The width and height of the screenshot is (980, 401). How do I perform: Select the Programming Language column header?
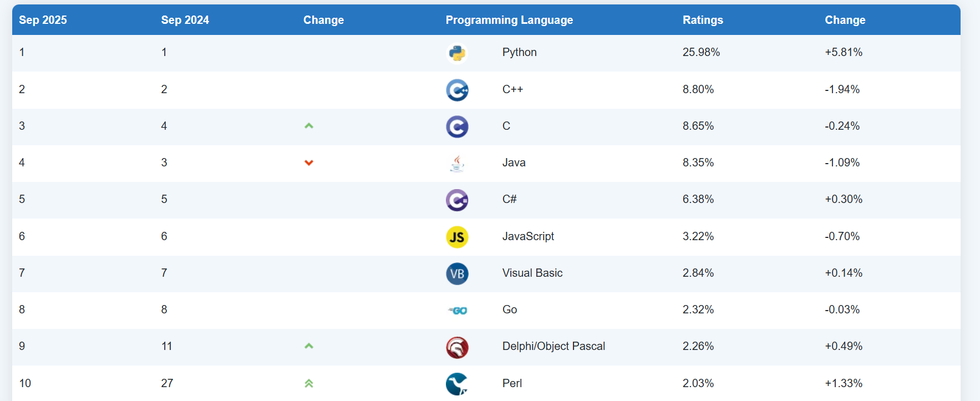click(509, 20)
